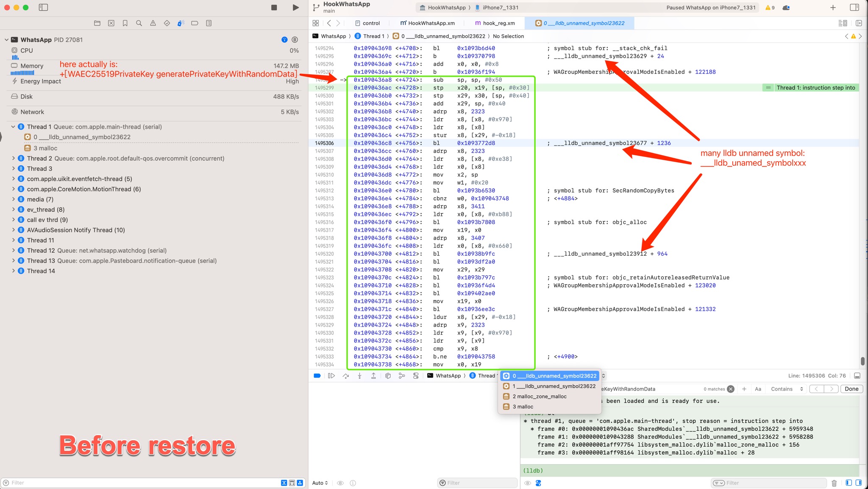The height and width of the screenshot is (489, 868).
Task: Open the Contains search filter dropdown
Action: pyautogui.click(x=787, y=389)
